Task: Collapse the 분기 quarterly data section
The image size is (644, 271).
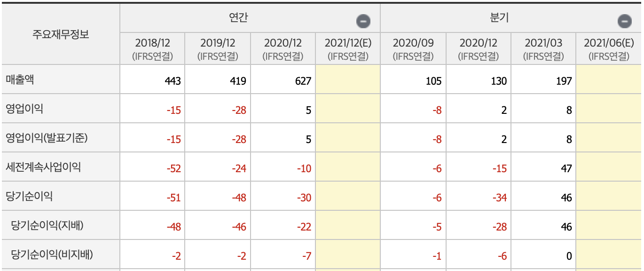Action: [624, 21]
